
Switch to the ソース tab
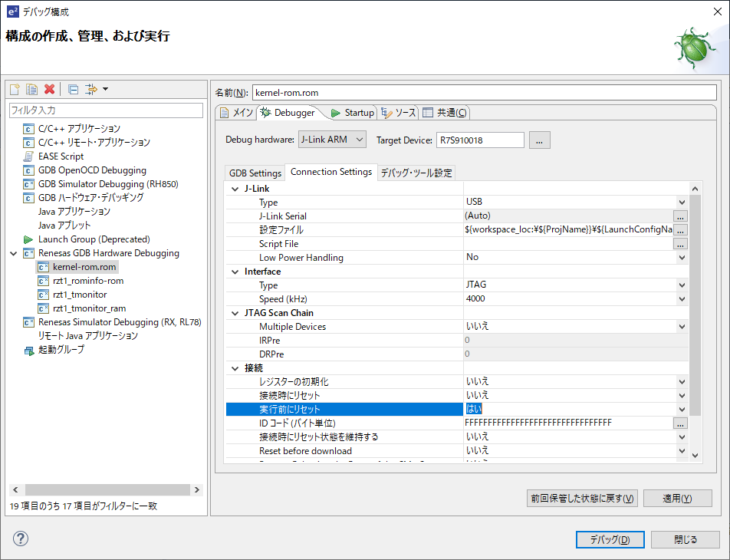click(x=398, y=113)
